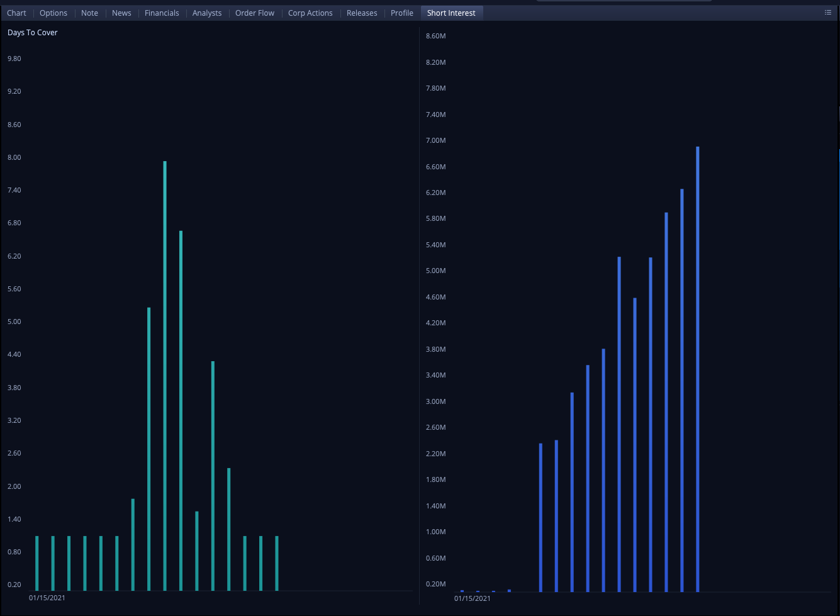Open the Releases tab
This screenshot has height=616, width=840.
361,13
